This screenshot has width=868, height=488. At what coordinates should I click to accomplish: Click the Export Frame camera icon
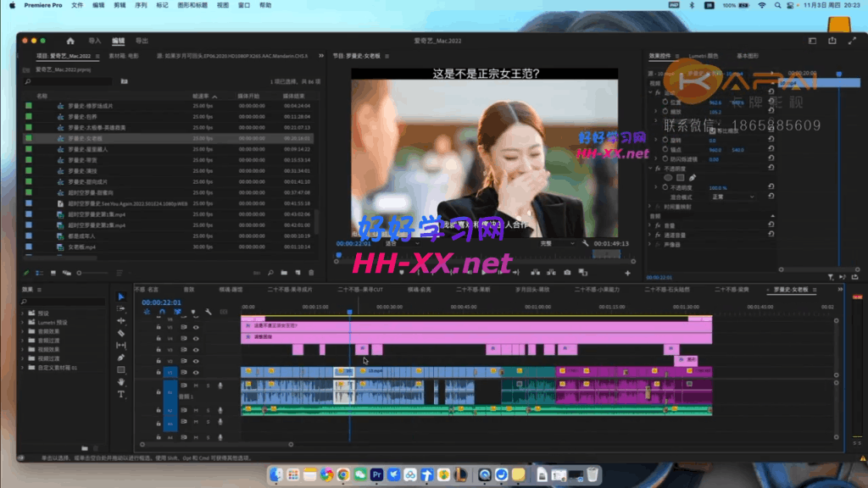[x=567, y=272]
